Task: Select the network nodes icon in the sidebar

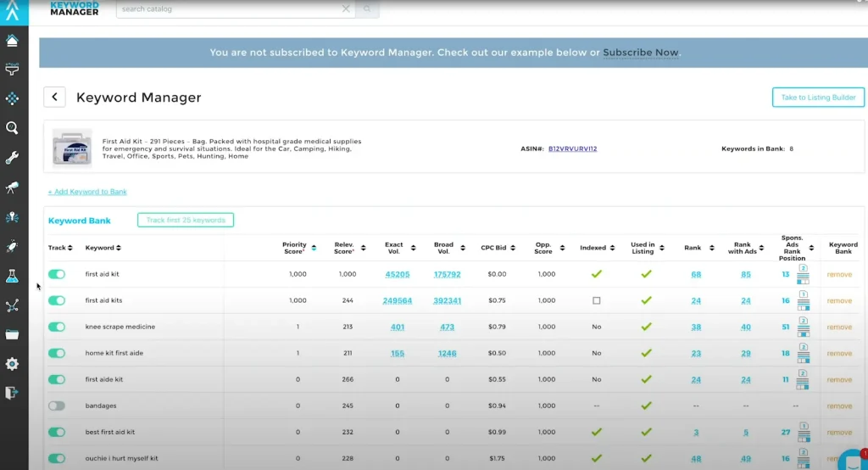Action: pos(12,305)
